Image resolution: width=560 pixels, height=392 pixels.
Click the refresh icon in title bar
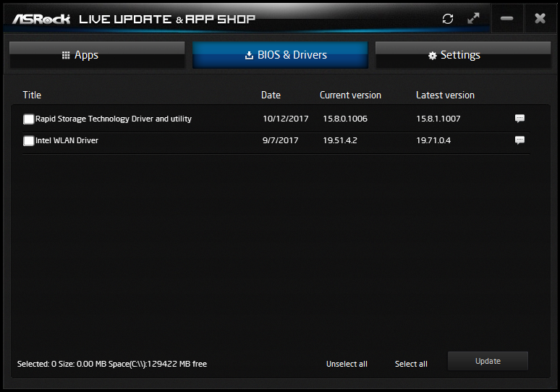click(448, 19)
